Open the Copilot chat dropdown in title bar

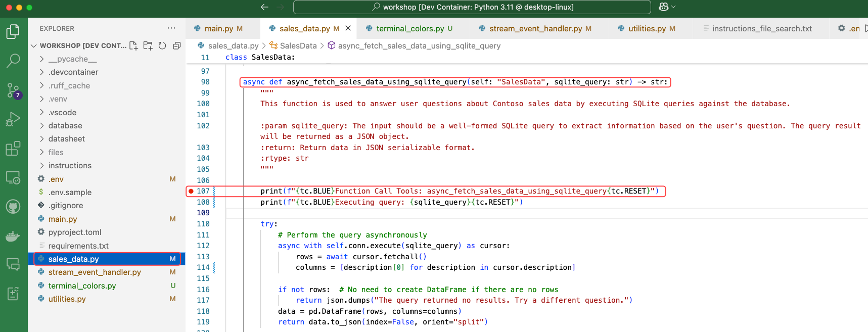(667, 7)
